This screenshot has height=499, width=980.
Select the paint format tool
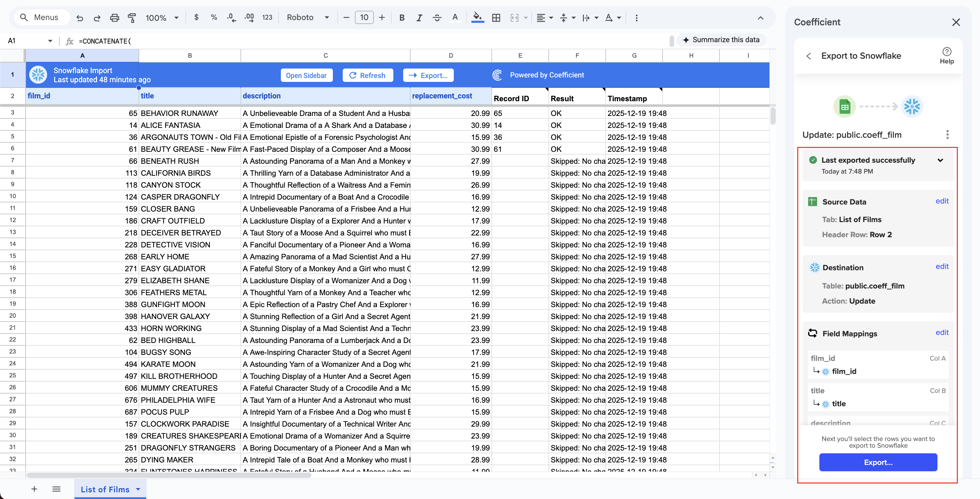[x=132, y=18]
